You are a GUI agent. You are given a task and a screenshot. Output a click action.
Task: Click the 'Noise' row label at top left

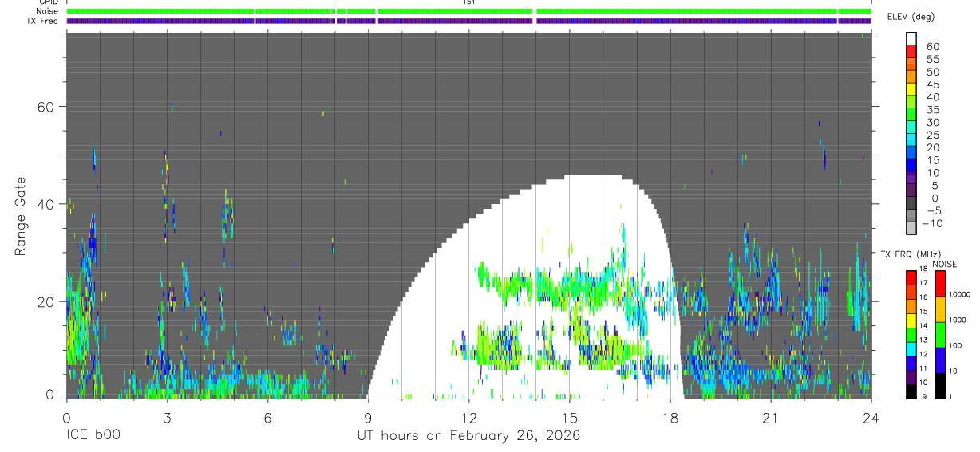[x=47, y=11]
